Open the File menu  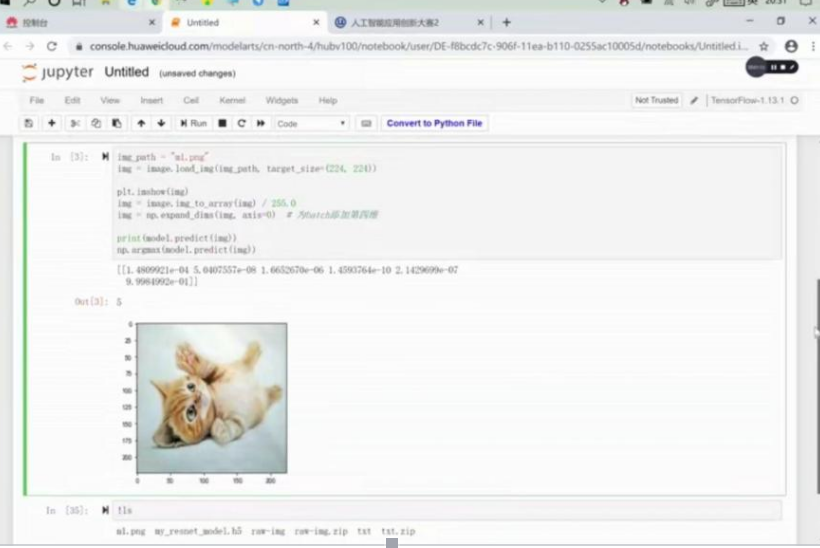point(37,100)
